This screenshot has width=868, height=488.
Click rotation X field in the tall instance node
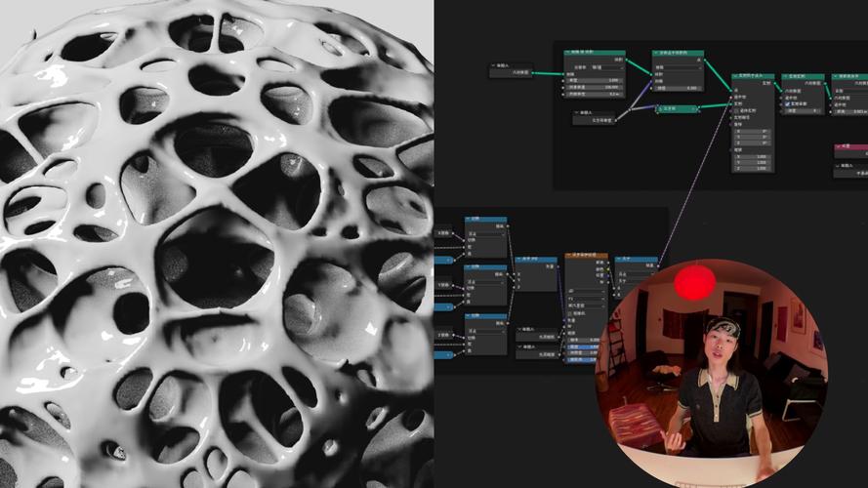click(753, 131)
